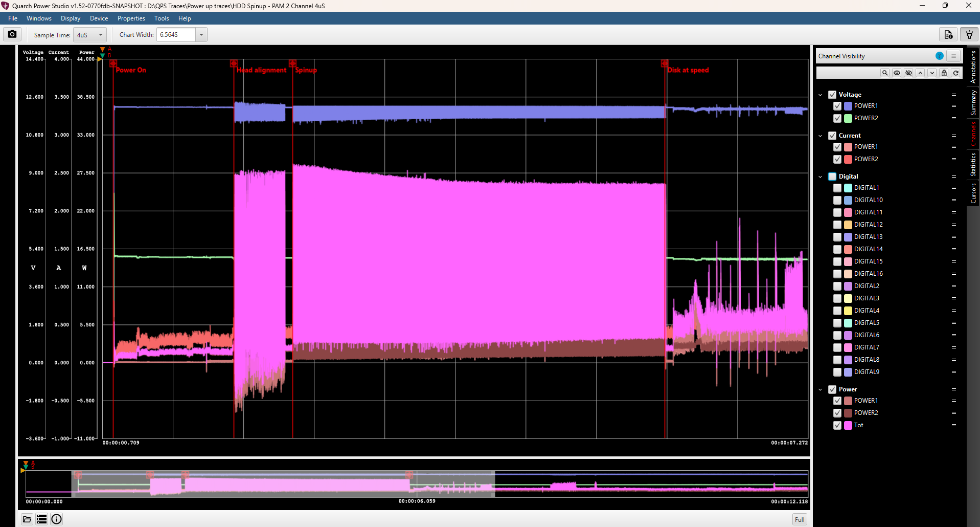Click the file settings icon in top toolbar
The image size is (980, 527).
(948, 34)
